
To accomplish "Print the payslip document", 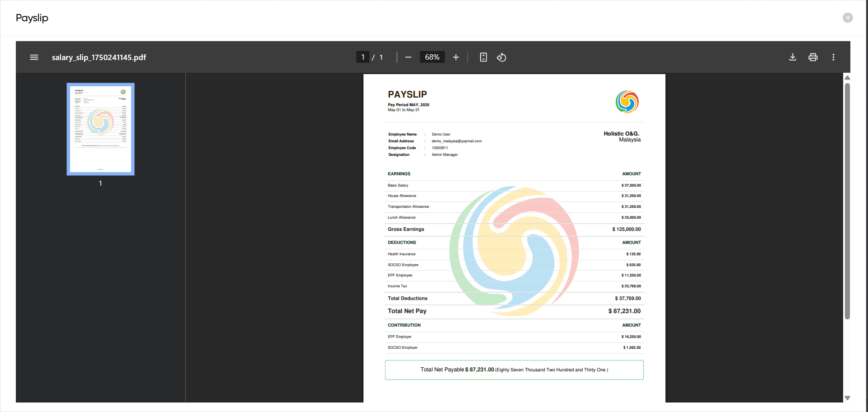I will point(813,57).
